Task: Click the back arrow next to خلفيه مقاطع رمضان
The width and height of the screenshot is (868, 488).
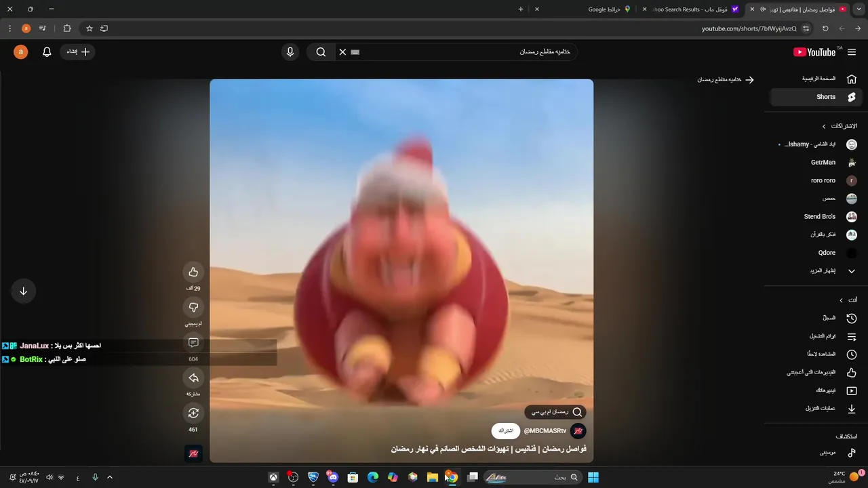Action: (749, 79)
